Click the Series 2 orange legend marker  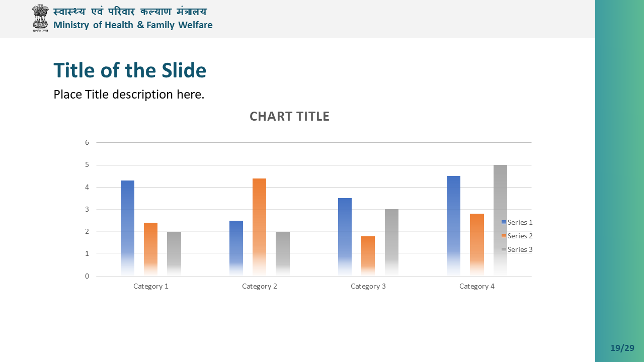coord(504,235)
